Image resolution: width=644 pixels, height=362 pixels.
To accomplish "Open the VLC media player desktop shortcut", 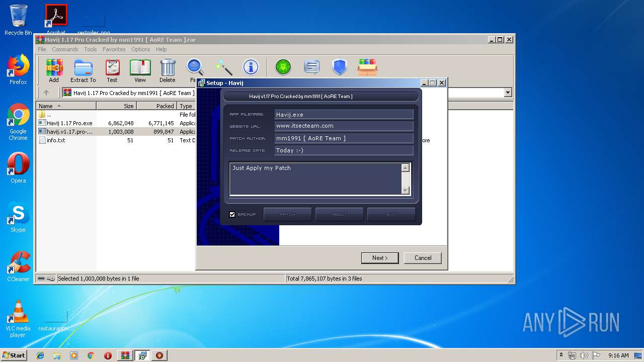I will coord(18,319).
